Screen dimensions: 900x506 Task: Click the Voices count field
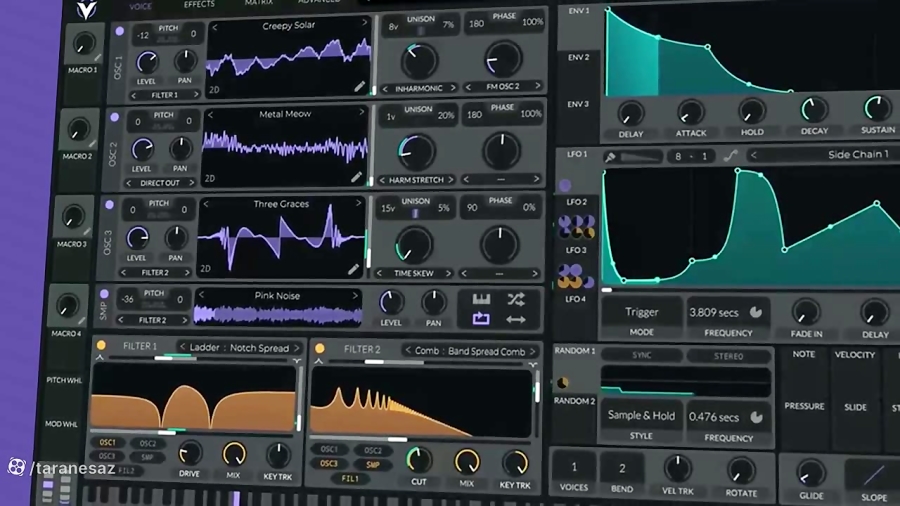point(574,468)
